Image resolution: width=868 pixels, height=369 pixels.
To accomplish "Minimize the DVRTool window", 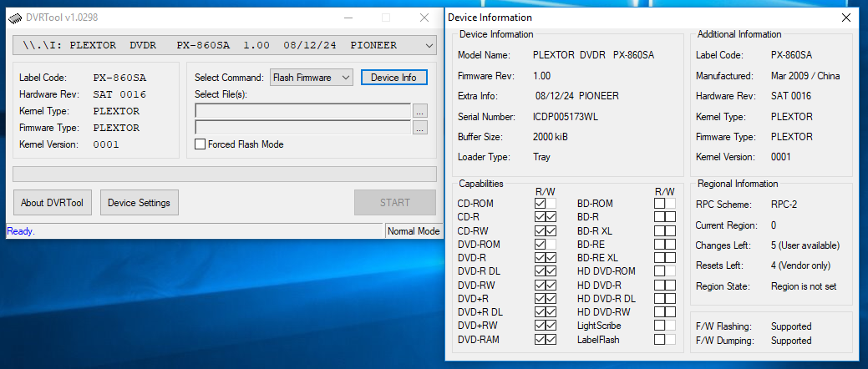I will pos(348,18).
